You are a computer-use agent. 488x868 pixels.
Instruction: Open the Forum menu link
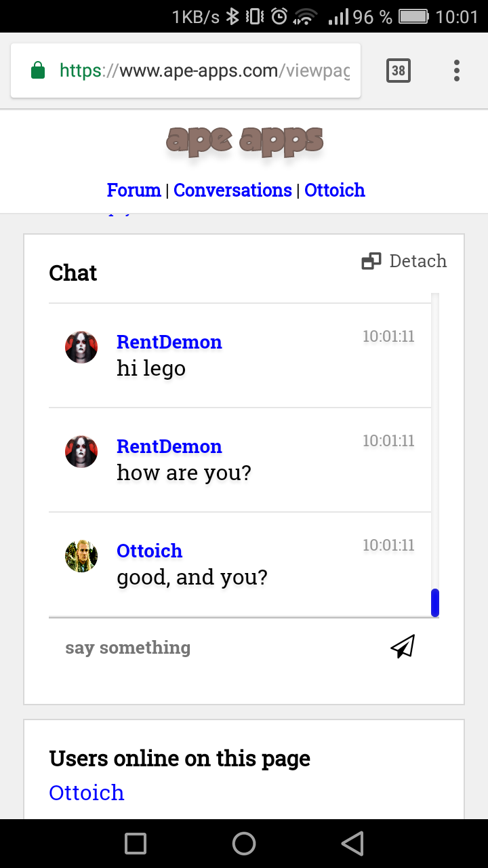tap(134, 191)
